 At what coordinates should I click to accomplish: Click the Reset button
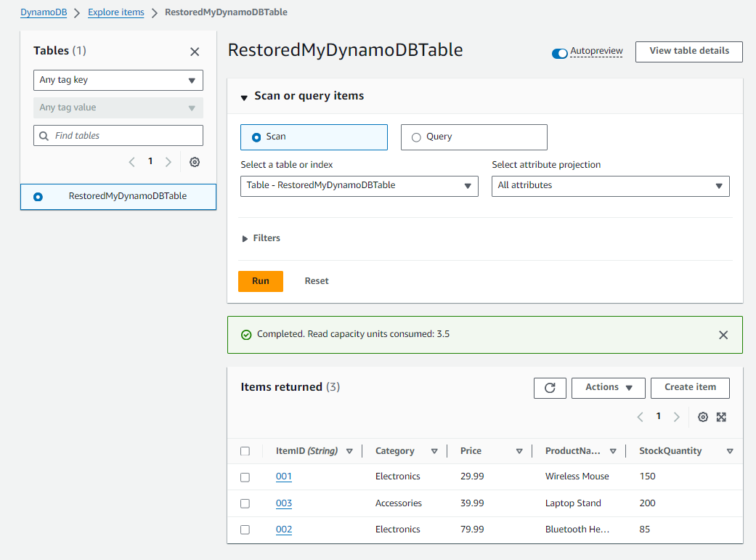pyautogui.click(x=317, y=281)
